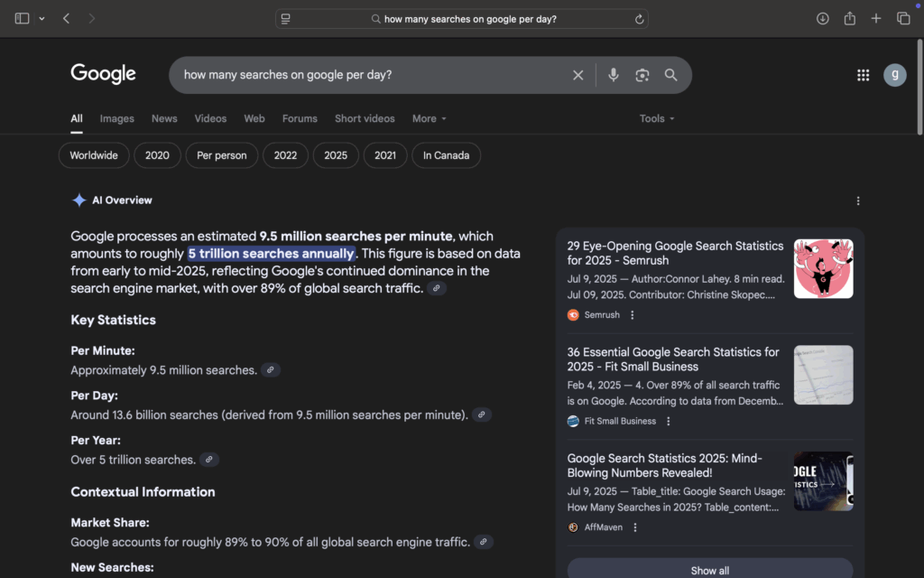Click the page vertical scrollbar

(x=919, y=88)
